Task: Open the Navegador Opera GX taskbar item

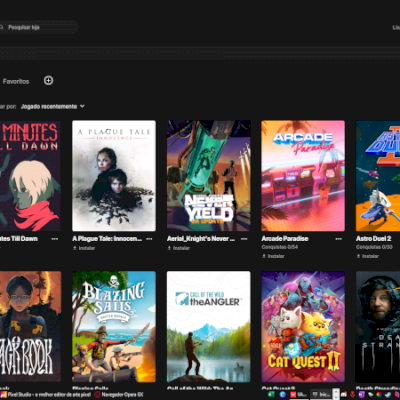Action: [x=119, y=395]
